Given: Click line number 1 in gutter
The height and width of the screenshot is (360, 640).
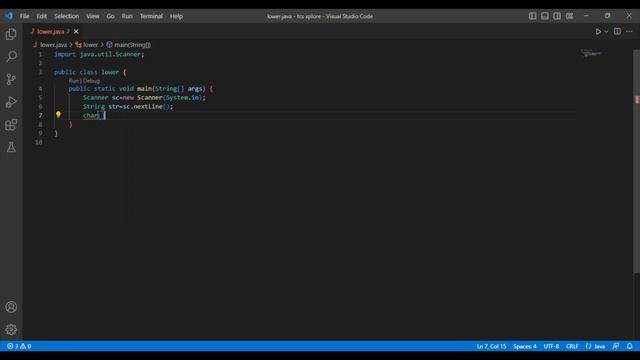Looking at the screenshot, I should (x=40, y=54).
